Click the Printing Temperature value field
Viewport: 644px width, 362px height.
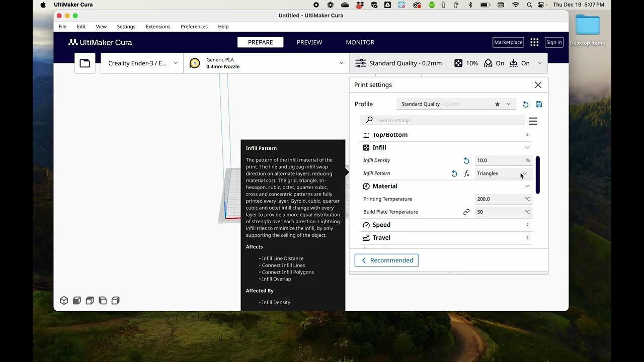(x=503, y=199)
